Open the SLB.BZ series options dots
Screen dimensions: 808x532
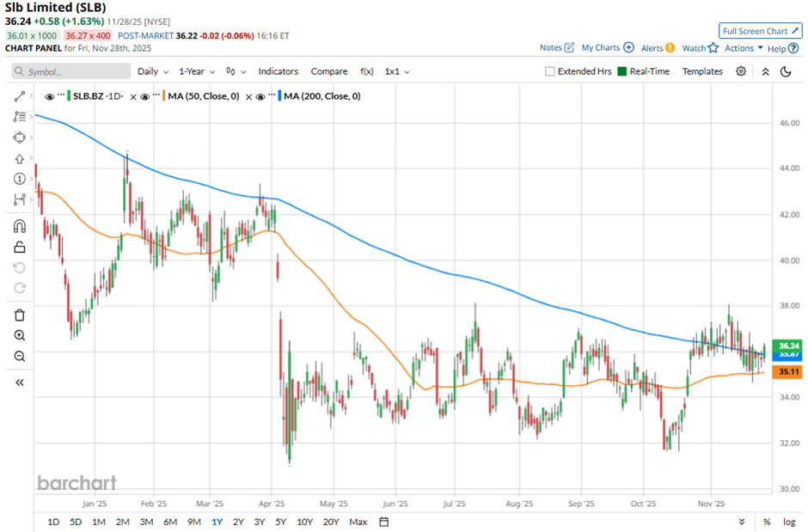coord(61,95)
